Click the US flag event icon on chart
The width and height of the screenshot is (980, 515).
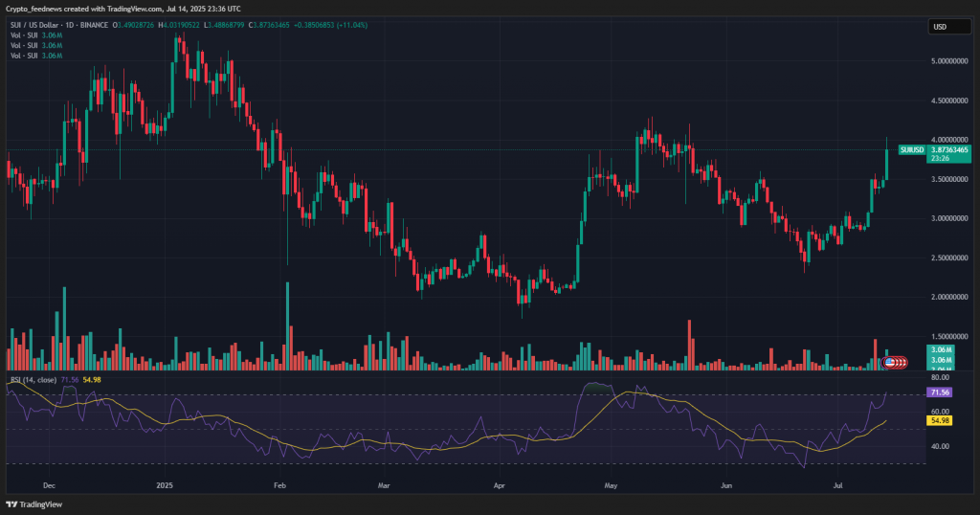889,362
